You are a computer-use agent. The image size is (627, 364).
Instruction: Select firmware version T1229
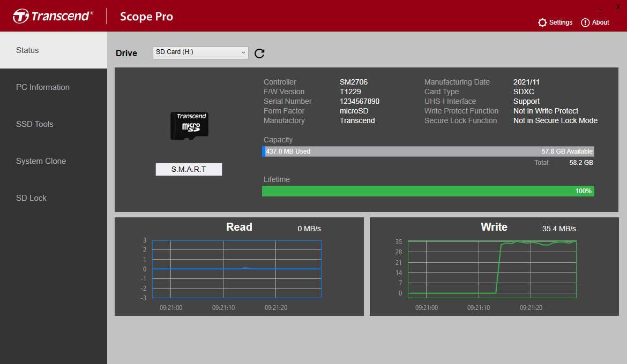tap(350, 92)
